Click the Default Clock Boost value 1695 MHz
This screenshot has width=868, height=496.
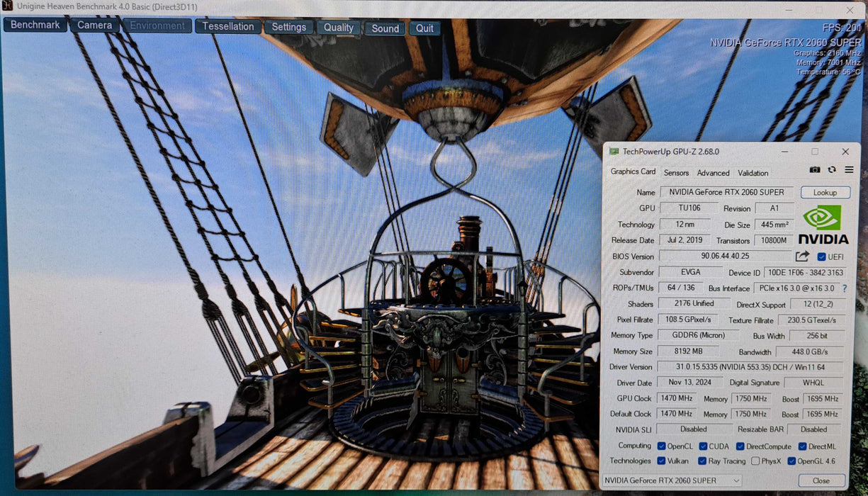click(823, 414)
